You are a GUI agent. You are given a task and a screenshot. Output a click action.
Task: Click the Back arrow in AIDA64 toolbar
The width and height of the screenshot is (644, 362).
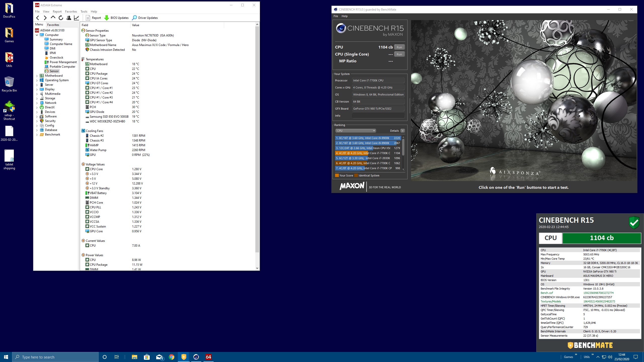click(38, 18)
